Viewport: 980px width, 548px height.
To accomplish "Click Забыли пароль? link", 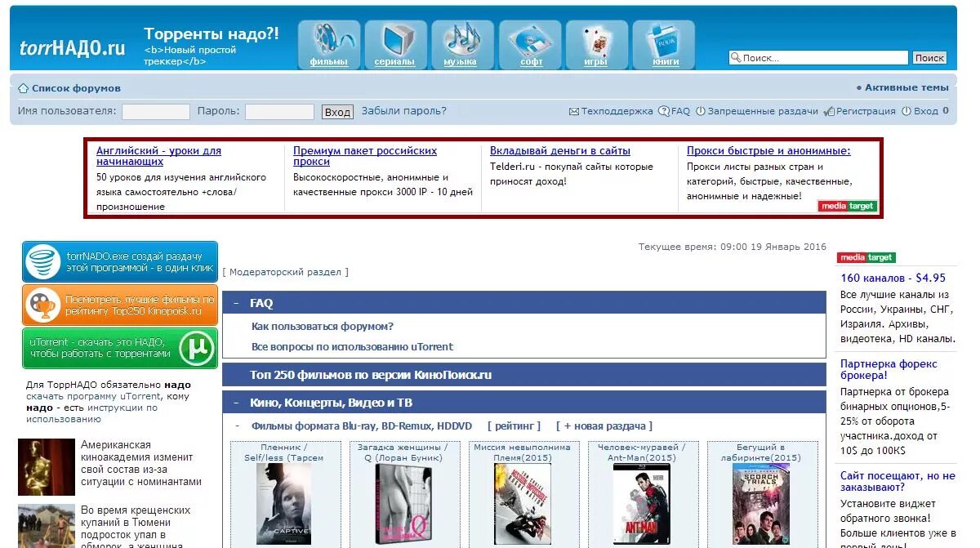I will pos(404,111).
